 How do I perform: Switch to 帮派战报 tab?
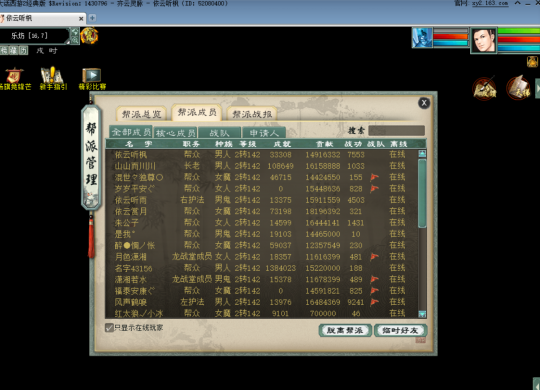(252, 114)
